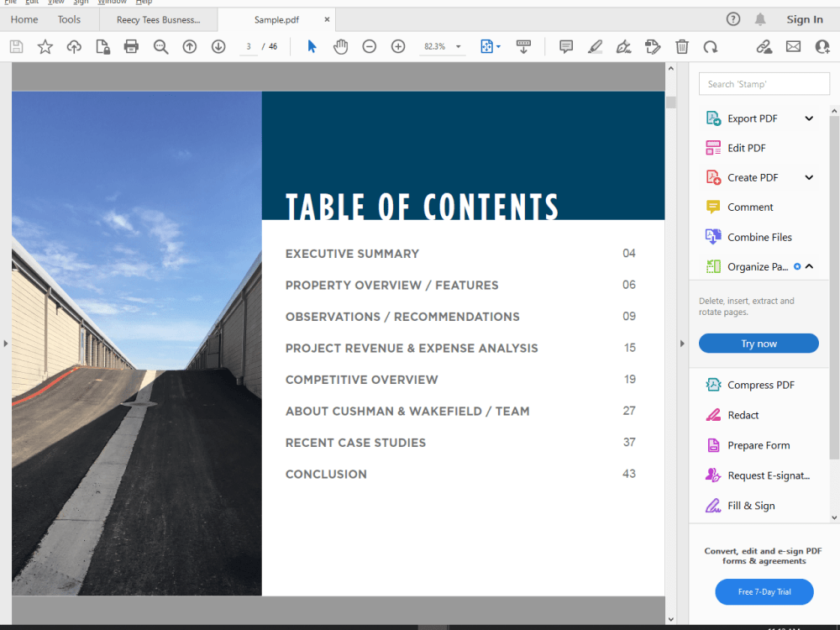Click the Export PDF tool label
840x630 pixels.
pyautogui.click(x=752, y=118)
